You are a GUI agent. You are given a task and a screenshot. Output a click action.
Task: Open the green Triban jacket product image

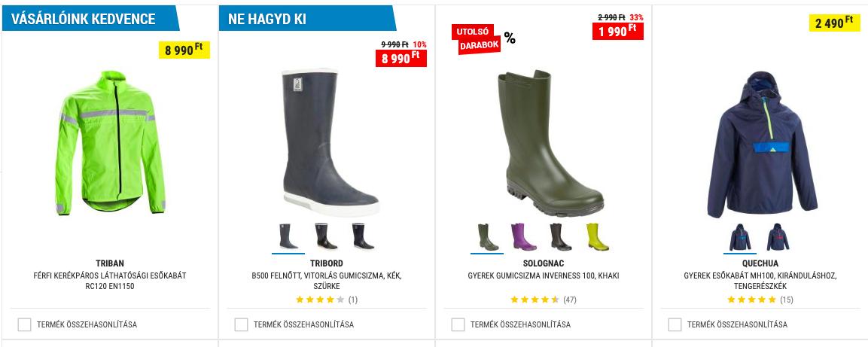(110, 143)
